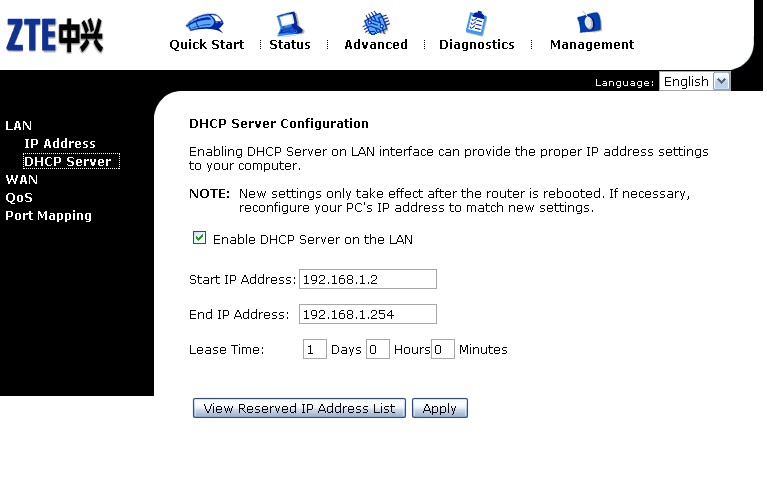Viewport: 767px width, 485px height.
Task: Open Port Mapping in the sidebar
Action: (48, 216)
